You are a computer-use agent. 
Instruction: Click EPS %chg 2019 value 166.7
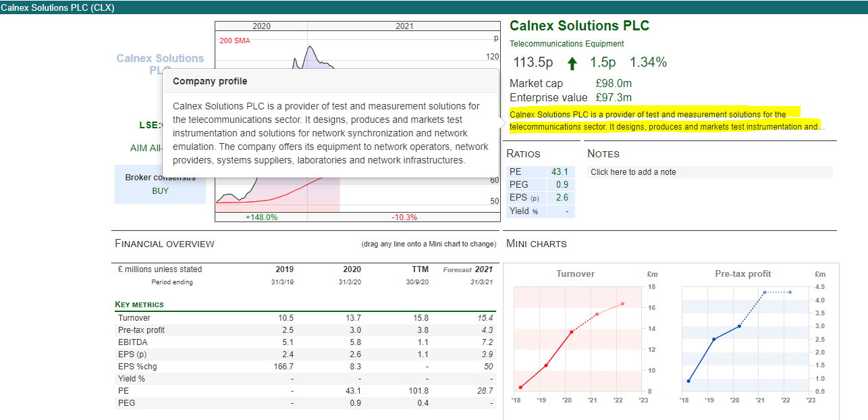[283, 367]
